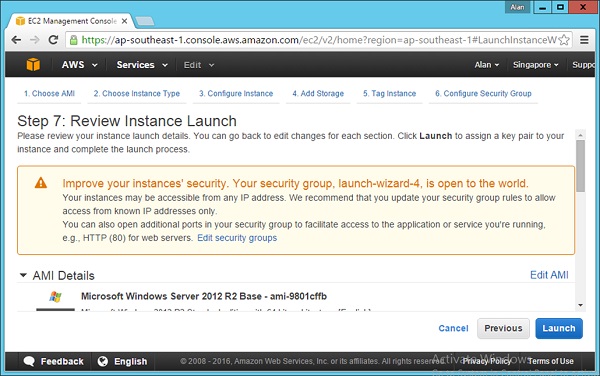Click the browser forward arrow
Screen dimensions: 600x376
(x=35, y=40)
